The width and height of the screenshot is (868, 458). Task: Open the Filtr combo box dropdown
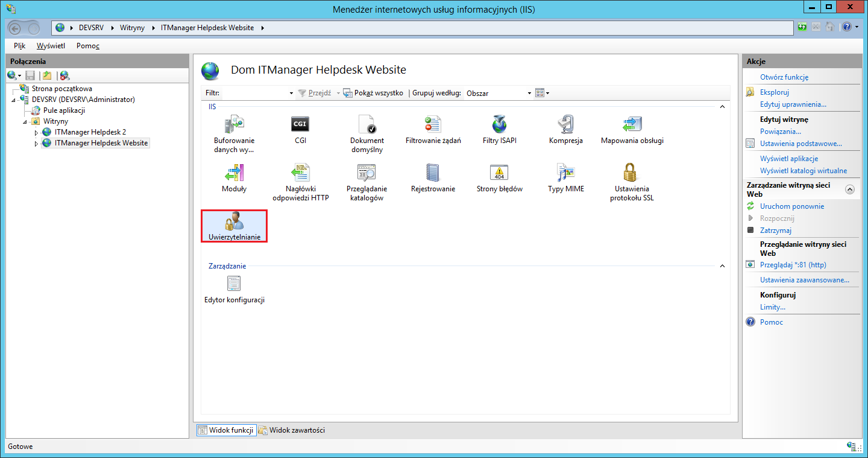291,93
